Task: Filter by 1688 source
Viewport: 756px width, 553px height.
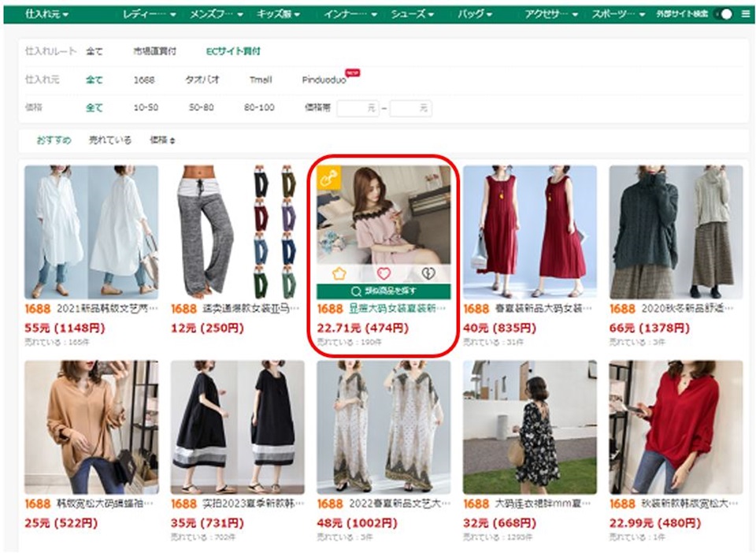Action: coord(144,80)
